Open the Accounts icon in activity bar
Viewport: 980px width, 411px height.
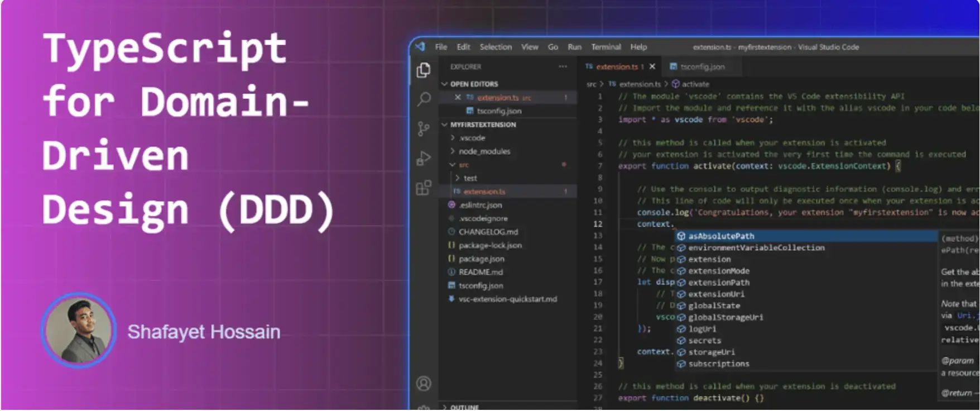point(424,384)
